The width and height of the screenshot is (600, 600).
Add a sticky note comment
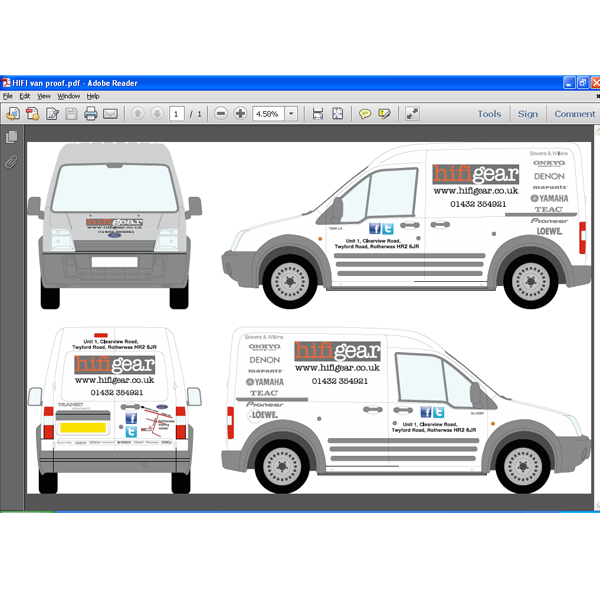tap(365, 114)
